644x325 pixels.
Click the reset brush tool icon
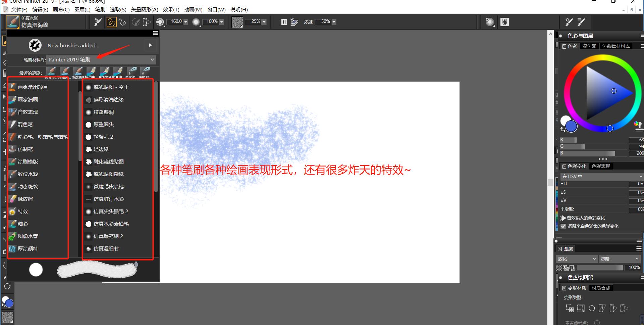(98, 22)
